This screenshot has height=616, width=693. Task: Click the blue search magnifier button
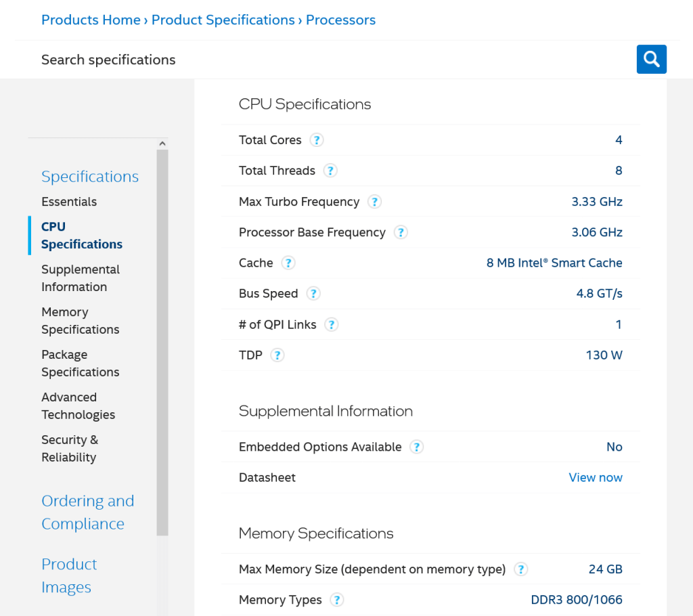651,60
